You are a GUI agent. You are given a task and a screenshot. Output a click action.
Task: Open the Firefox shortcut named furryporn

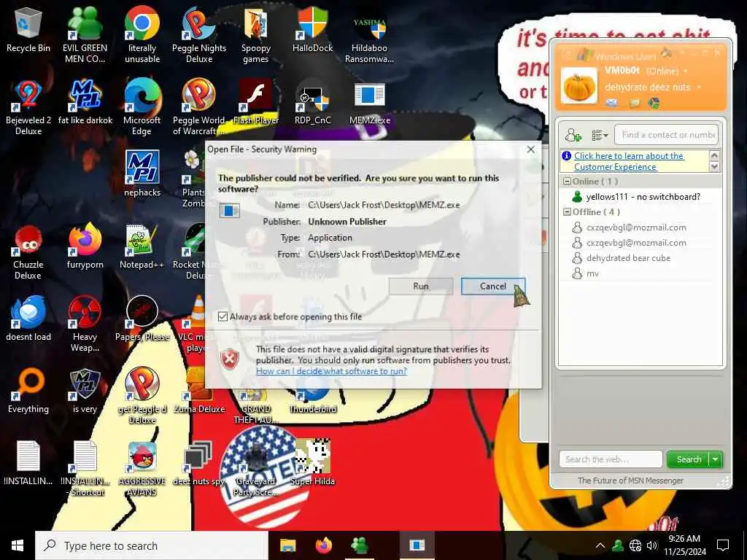(85, 246)
